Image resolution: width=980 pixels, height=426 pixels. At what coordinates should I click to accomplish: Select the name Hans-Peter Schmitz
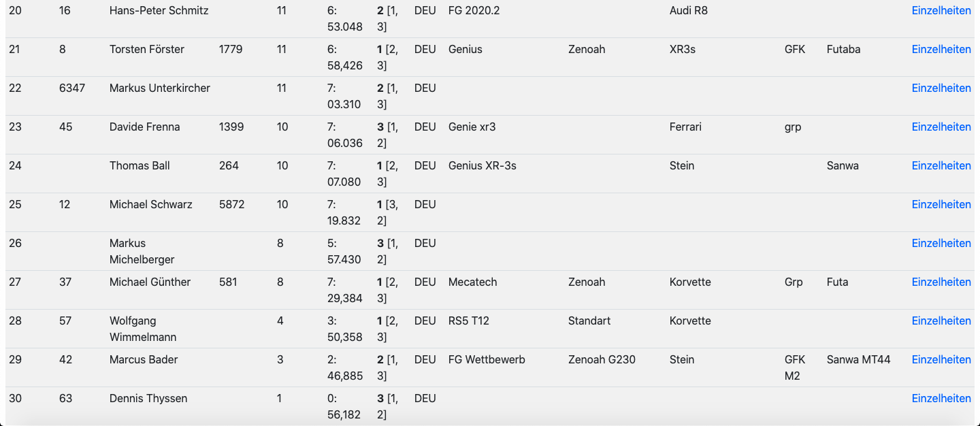click(x=159, y=11)
